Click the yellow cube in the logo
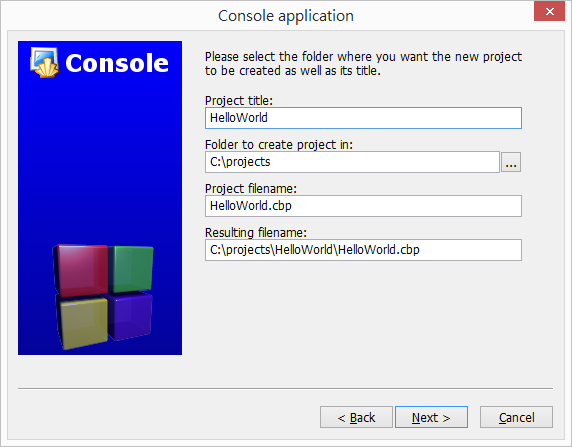 (x=83, y=321)
